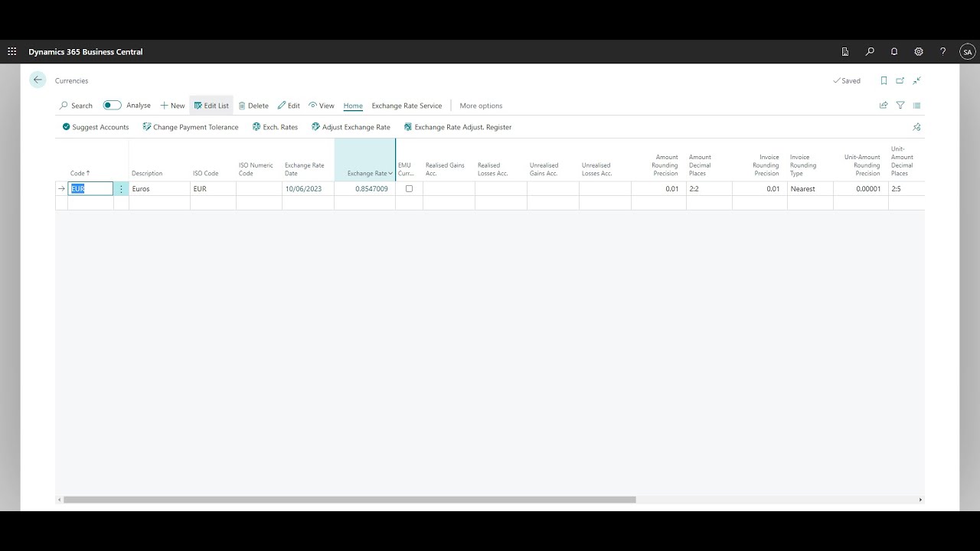Open settings gear icon
980x551 pixels.
(919, 52)
